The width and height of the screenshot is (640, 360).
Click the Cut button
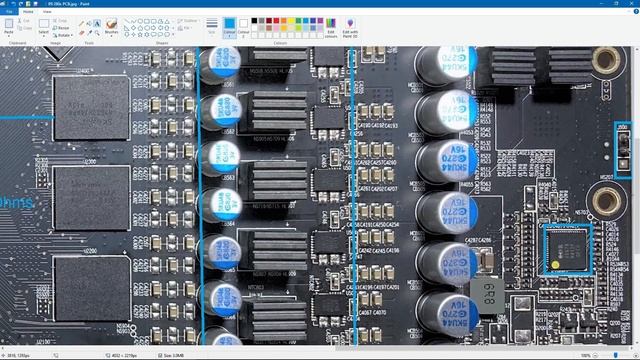(x=24, y=21)
